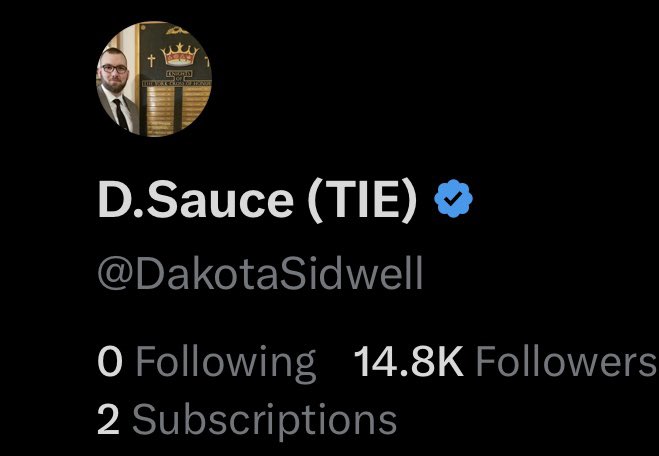This screenshot has height=456, width=659.
Task: Open the circular profile picture
Action: (154, 79)
